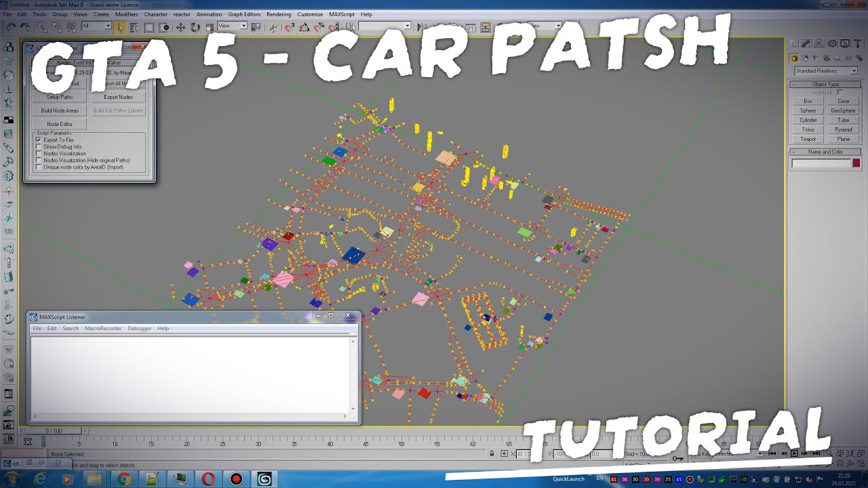Click the object name input field
The height and width of the screenshot is (488, 868).
[821, 163]
